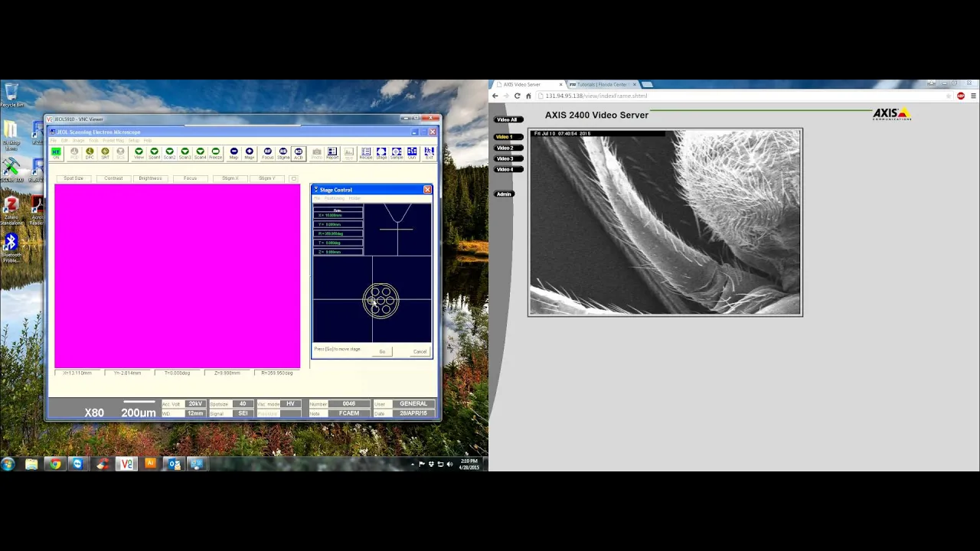Click the Brightness adjustment control
The image size is (980, 551).
point(150,178)
